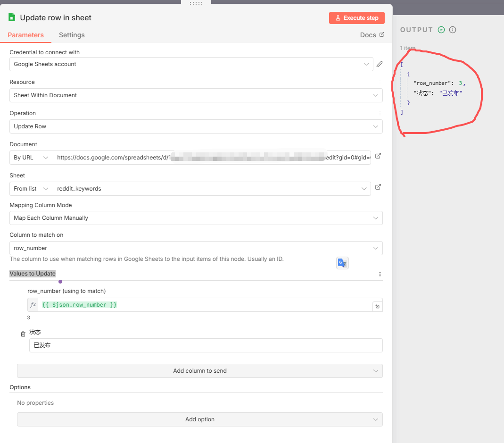Screen dimensions: 504x443
Task: Open the Docs link
Action: 372,35
